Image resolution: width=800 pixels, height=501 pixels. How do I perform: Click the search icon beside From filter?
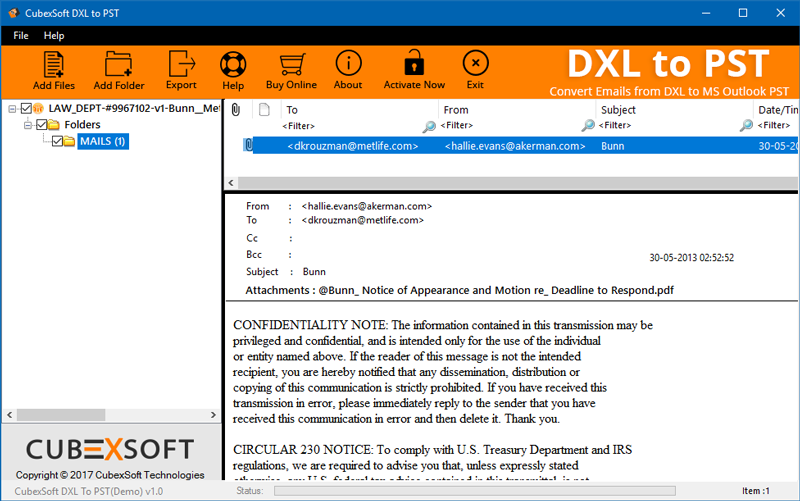click(588, 126)
